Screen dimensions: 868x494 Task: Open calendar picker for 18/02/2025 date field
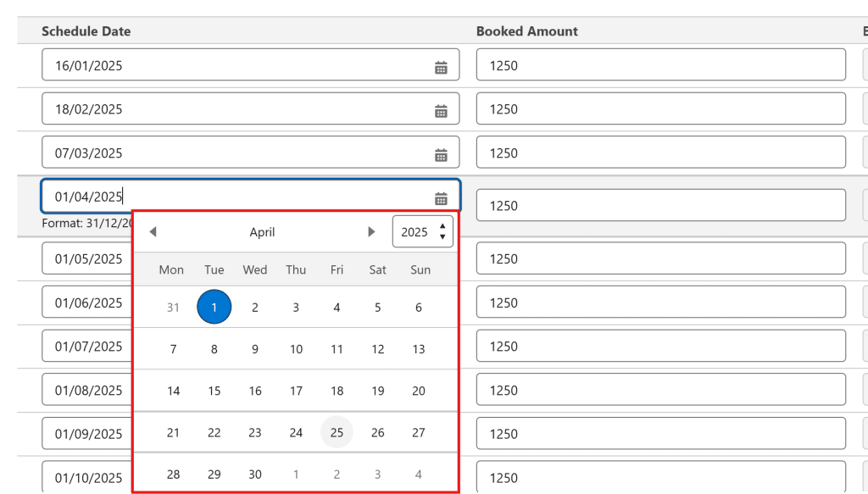pyautogui.click(x=441, y=111)
